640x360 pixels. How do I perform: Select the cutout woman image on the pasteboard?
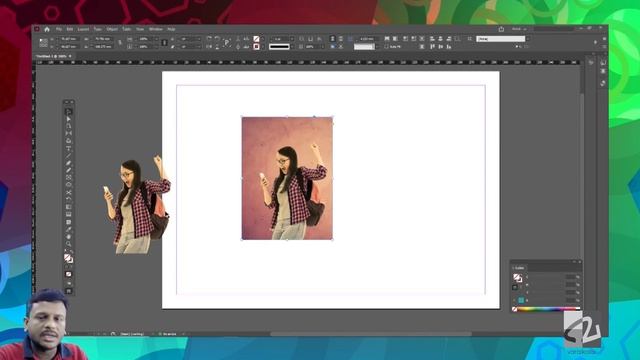[137, 204]
